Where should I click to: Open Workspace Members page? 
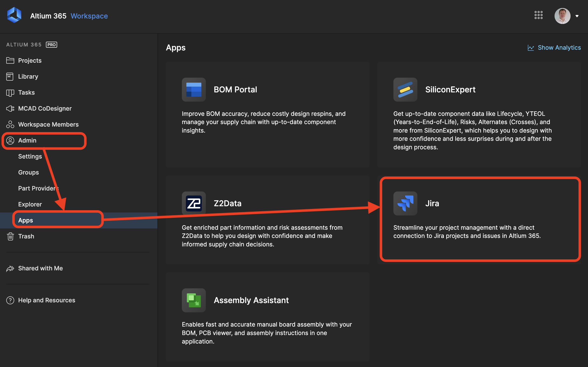48,125
